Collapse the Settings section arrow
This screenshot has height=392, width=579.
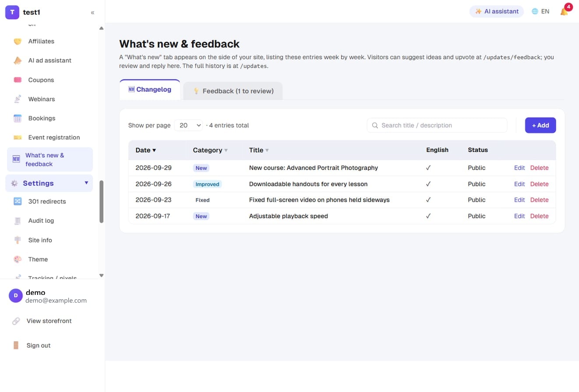(x=86, y=183)
